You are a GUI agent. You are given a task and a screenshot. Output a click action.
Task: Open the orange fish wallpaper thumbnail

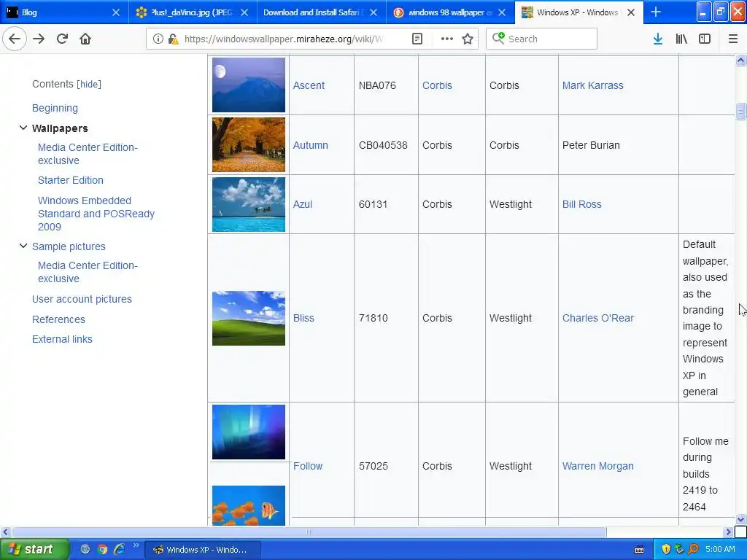249,506
